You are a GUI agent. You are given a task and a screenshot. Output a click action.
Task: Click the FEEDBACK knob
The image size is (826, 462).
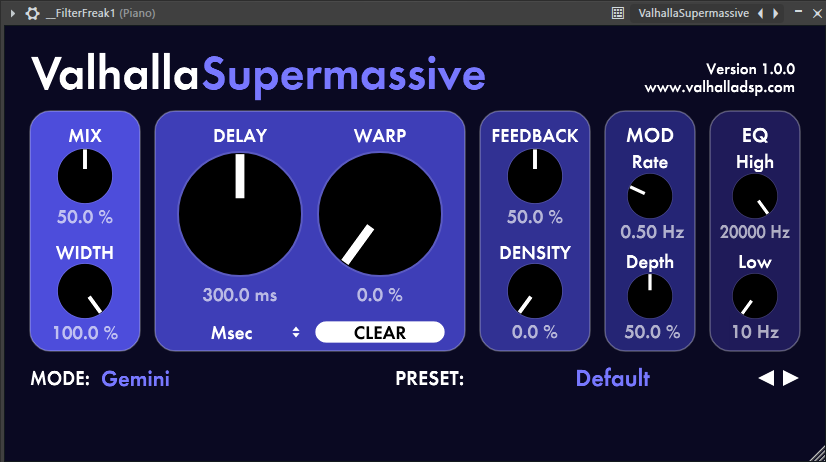535,177
